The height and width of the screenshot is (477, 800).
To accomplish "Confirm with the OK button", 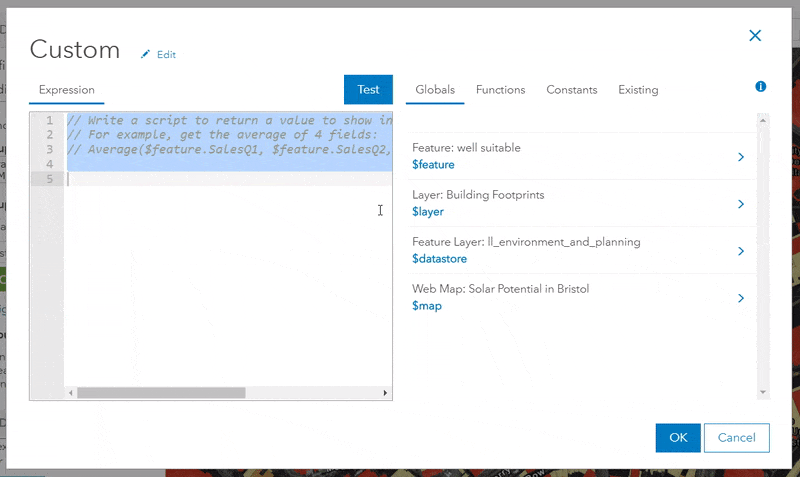I will (x=678, y=438).
